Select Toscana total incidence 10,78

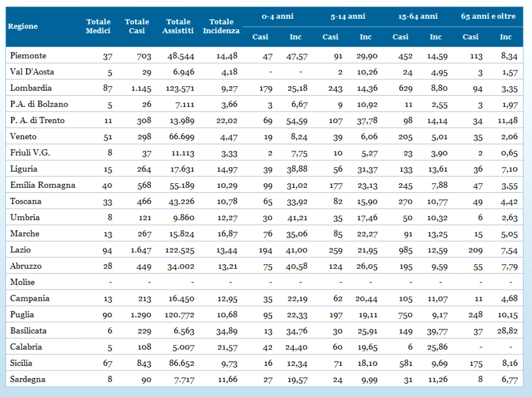tap(227, 202)
